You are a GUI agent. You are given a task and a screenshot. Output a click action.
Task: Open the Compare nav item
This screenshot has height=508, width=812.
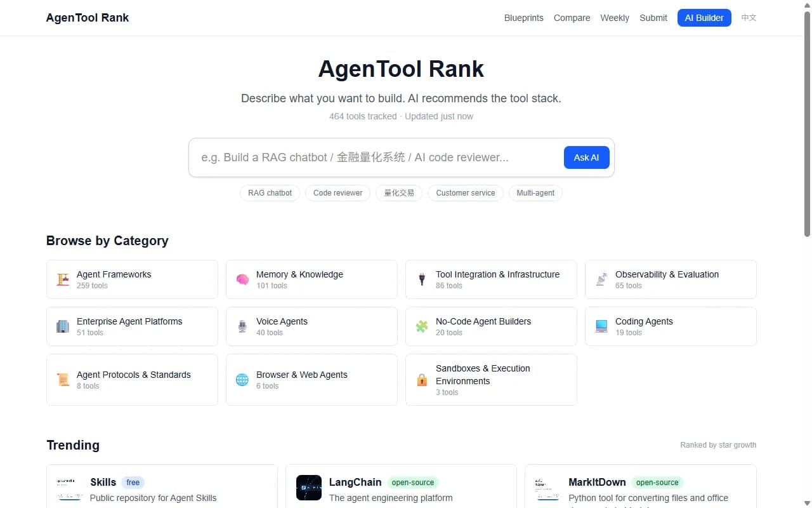click(572, 18)
